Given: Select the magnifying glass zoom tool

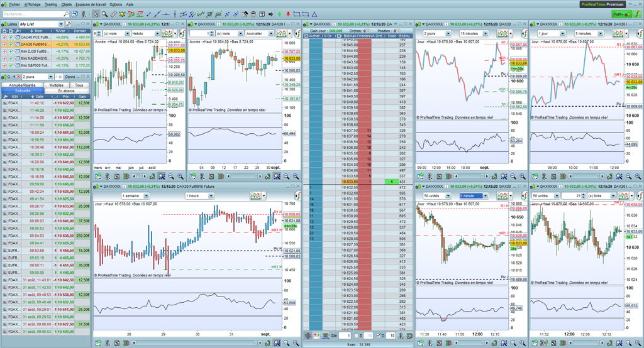Looking at the screenshot, I should tap(105, 14).
